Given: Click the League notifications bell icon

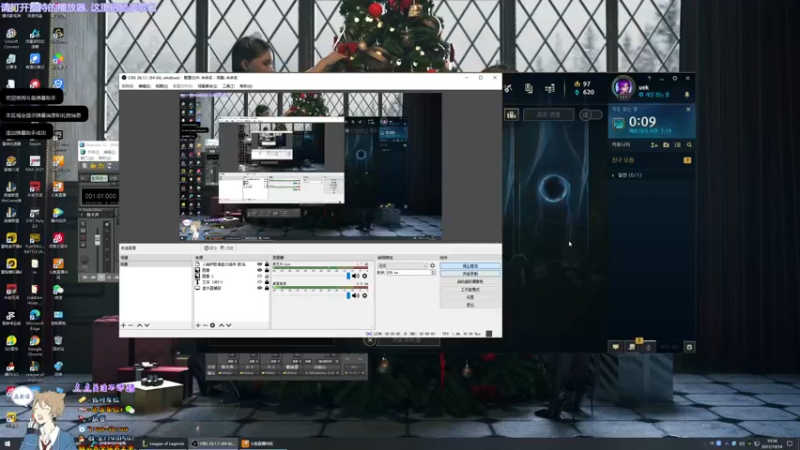Looking at the screenshot, I should (687, 94).
